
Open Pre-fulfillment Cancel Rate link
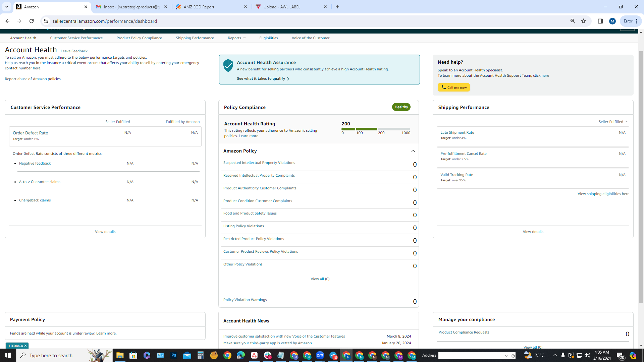pos(464,154)
